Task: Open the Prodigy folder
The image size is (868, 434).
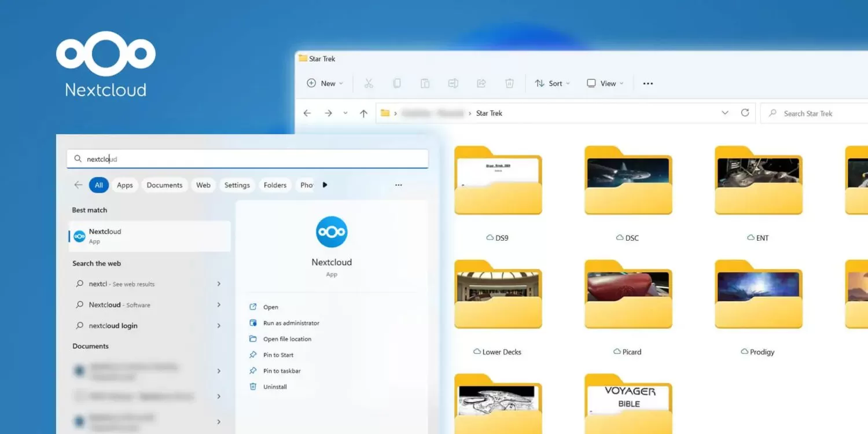Action: coord(759,307)
